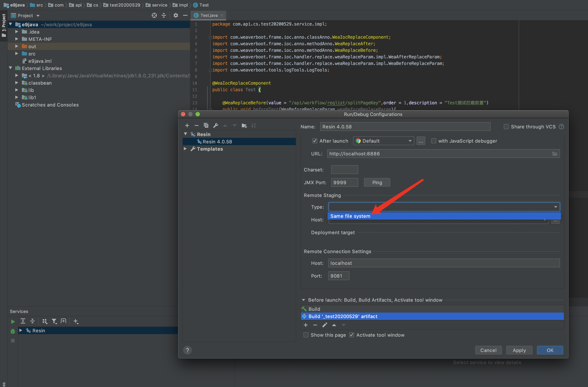Enable with JavaScript debugger checkbox
Image resolution: width=588 pixels, height=387 pixels.
tap(434, 141)
